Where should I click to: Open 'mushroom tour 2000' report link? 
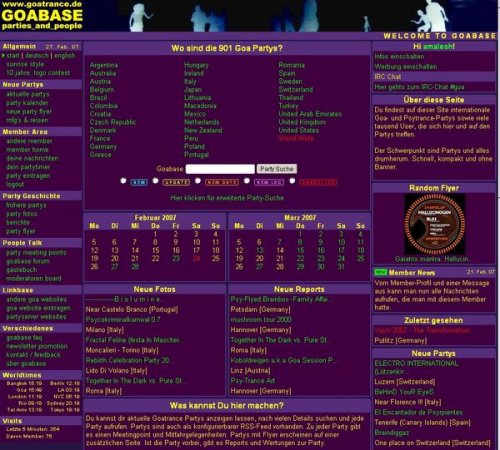tap(261, 320)
